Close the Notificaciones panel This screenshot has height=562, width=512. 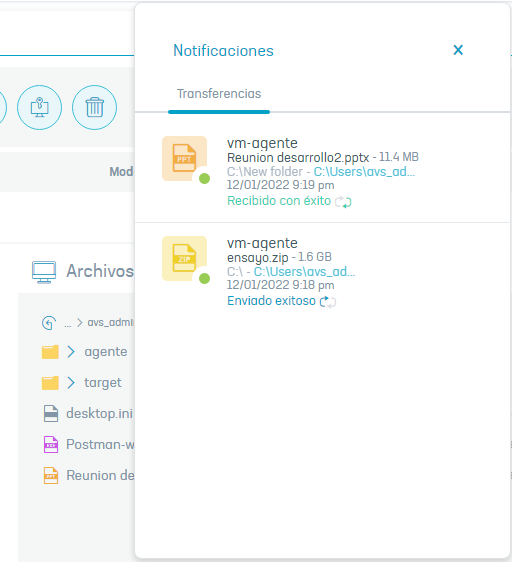[x=458, y=50]
